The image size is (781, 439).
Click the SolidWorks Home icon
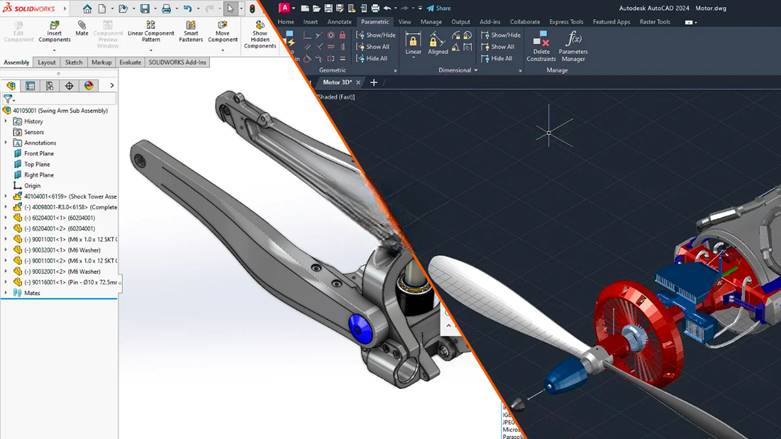click(87, 8)
